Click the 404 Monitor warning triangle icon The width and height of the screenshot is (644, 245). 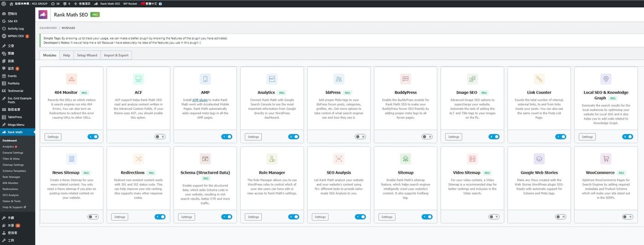click(x=71, y=79)
